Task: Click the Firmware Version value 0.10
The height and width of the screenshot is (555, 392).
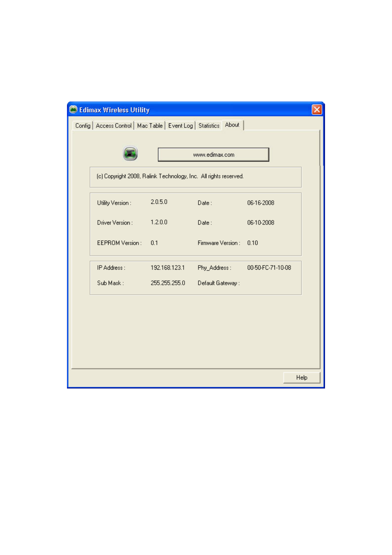Action: (253, 243)
